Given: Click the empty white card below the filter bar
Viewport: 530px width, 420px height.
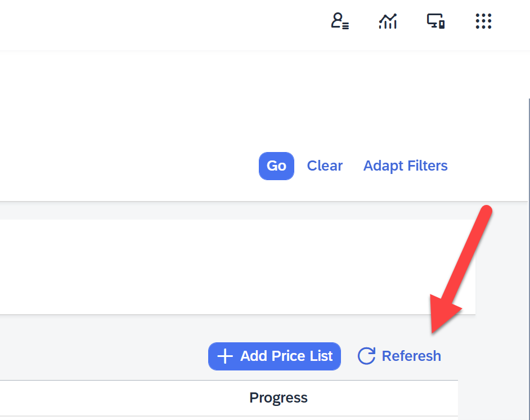Looking at the screenshot, I should (x=225, y=266).
